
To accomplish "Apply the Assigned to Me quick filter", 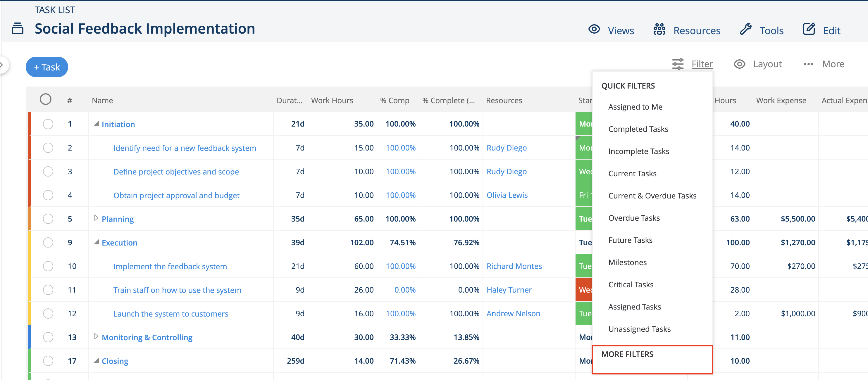I will 635,106.
